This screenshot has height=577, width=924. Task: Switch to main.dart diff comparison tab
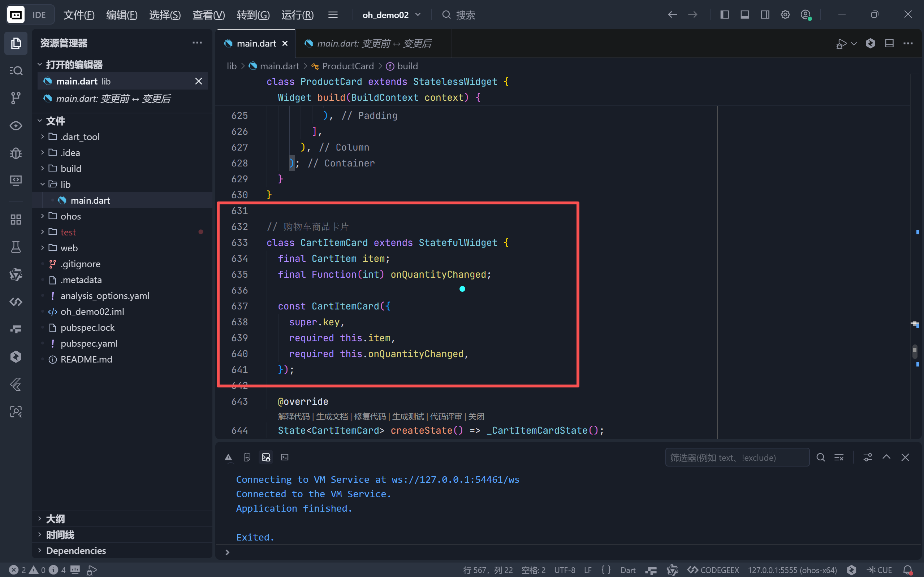coord(373,43)
